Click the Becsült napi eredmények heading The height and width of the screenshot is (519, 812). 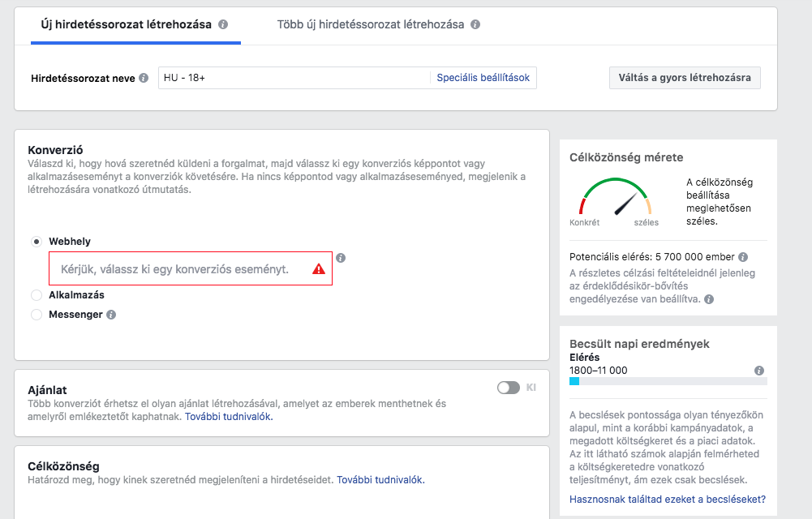click(639, 344)
